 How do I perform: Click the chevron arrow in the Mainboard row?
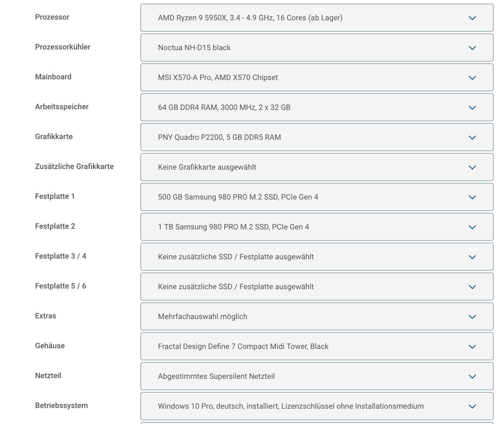[472, 78]
